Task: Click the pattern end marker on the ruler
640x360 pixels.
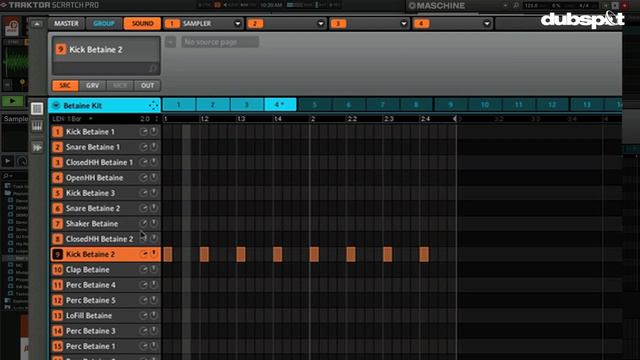Action: pyautogui.click(x=455, y=119)
